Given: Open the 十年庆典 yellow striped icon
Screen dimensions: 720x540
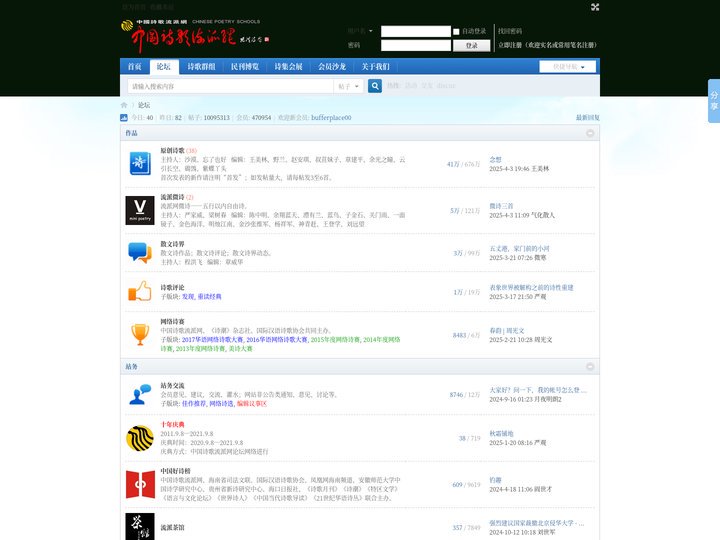Looking at the screenshot, I should coord(140,438).
